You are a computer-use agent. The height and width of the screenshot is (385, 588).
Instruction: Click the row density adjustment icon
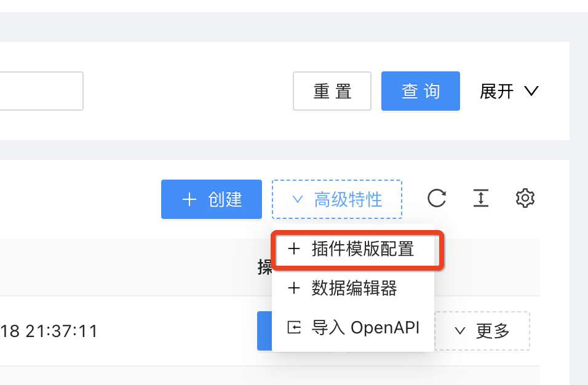pyautogui.click(x=480, y=198)
